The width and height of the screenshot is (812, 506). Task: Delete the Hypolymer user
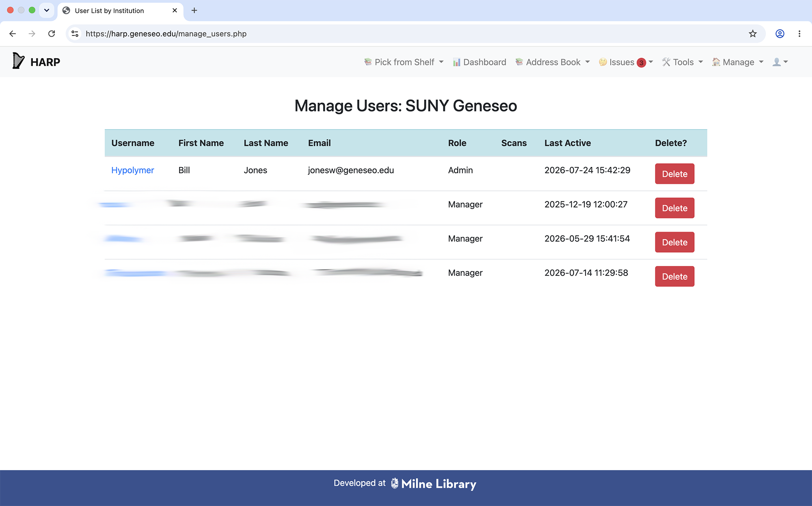tap(674, 174)
